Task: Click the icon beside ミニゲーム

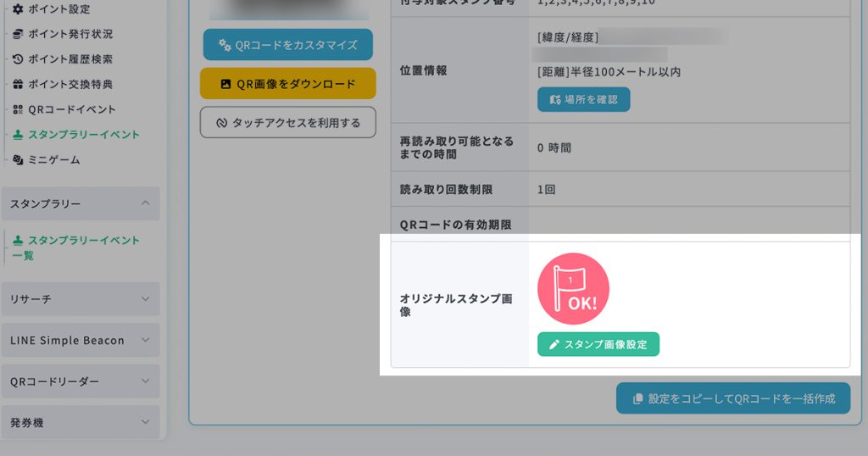Action: [x=18, y=160]
